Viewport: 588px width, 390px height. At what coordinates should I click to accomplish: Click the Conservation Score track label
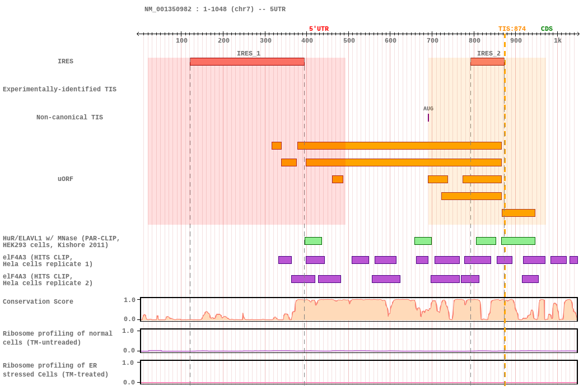(38, 301)
